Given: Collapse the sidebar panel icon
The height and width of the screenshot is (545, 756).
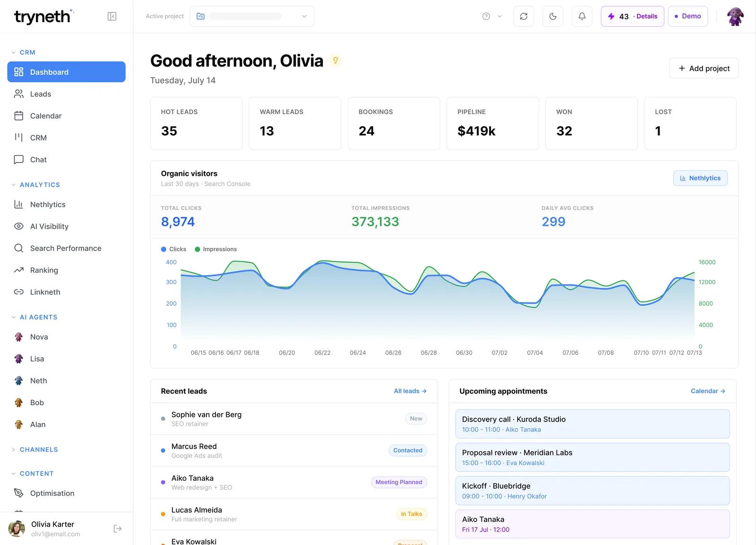Looking at the screenshot, I should (x=112, y=17).
